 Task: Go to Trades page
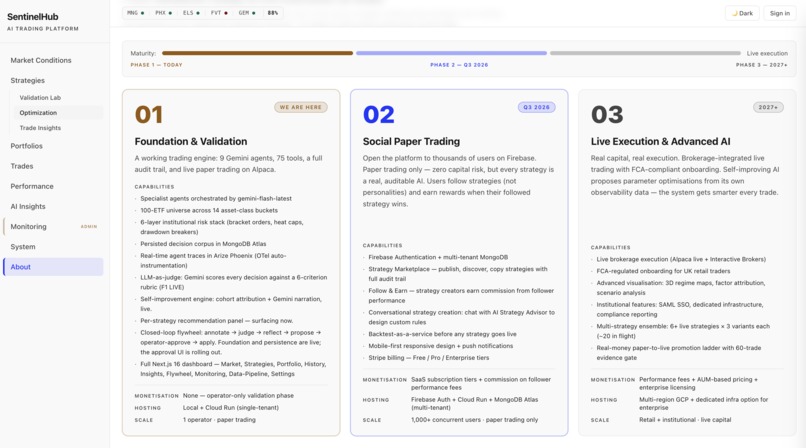click(22, 166)
